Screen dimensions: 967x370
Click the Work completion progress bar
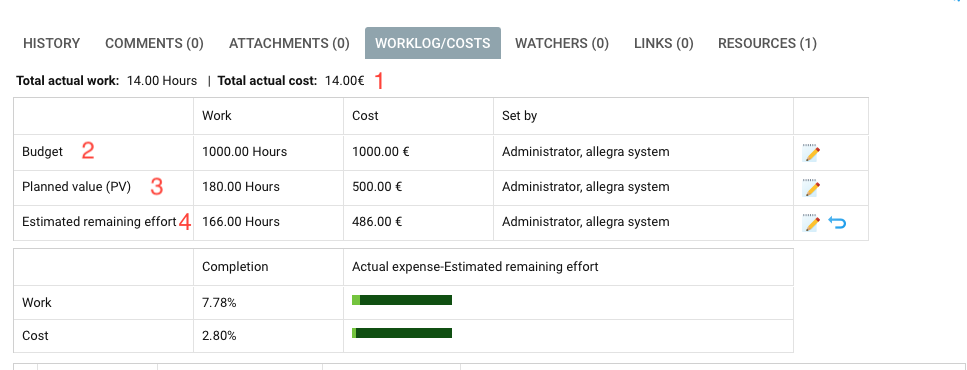402,300
